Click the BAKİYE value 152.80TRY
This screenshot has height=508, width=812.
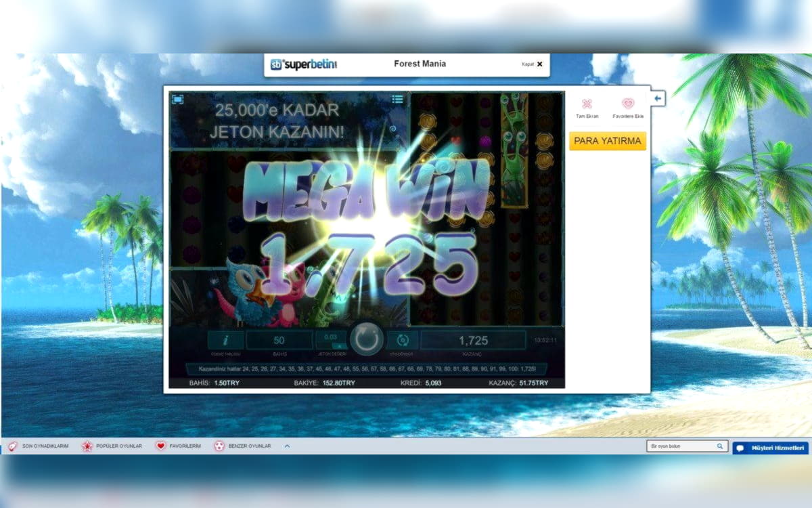pyautogui.click(x=339, y=383)
